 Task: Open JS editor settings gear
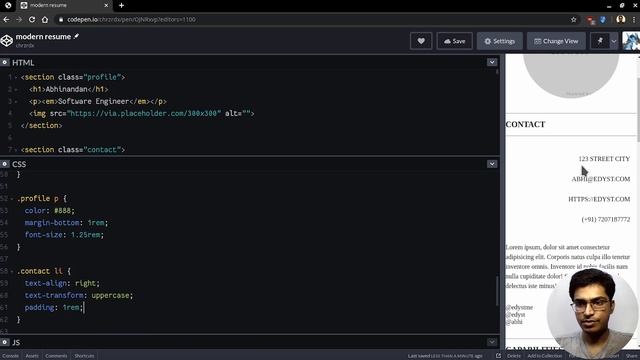[x=4, y=342]
